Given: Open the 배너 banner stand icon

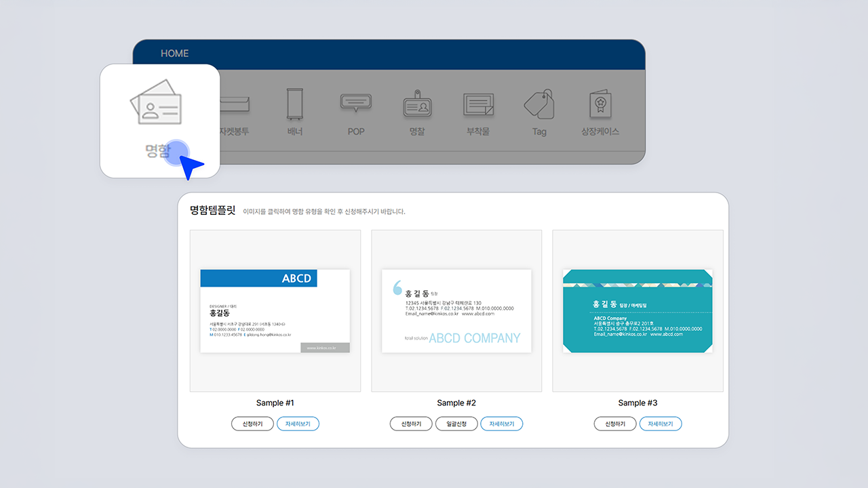Looking at the screenshot, I should pyautogui.click(x=295, y=104).
